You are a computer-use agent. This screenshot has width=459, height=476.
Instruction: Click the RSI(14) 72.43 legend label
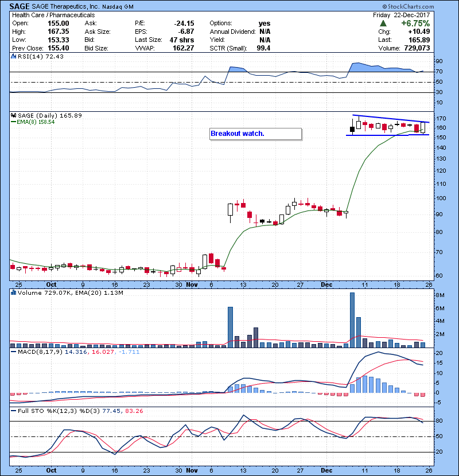coord(41,56)
